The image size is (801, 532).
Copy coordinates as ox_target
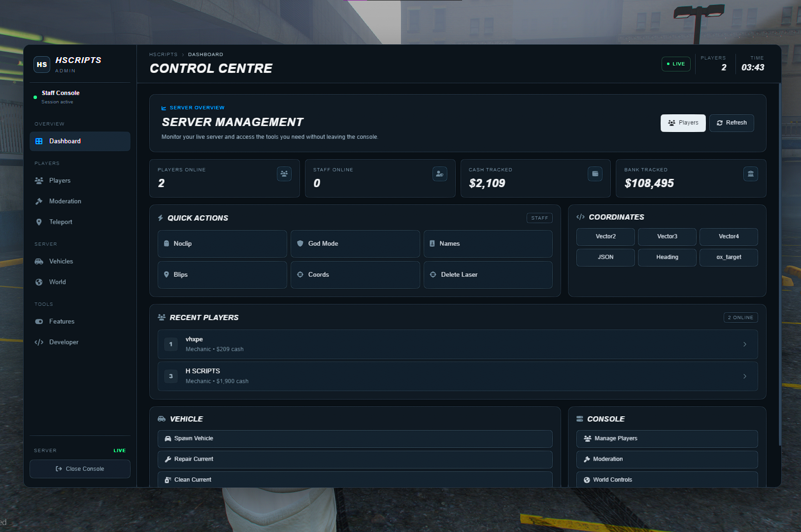point(729,258)
